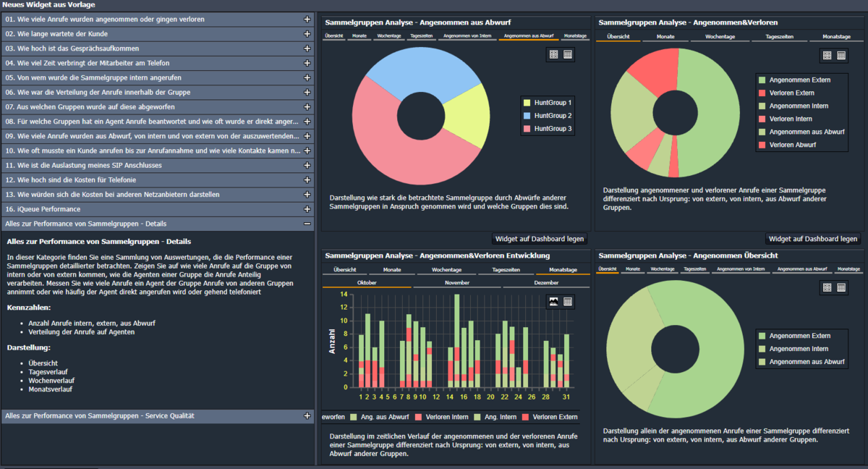Screen dimensions: 868x469
Task: Click Widget auf Dashboard legen under Abwurf widget
Action: [x=540, y=239]
